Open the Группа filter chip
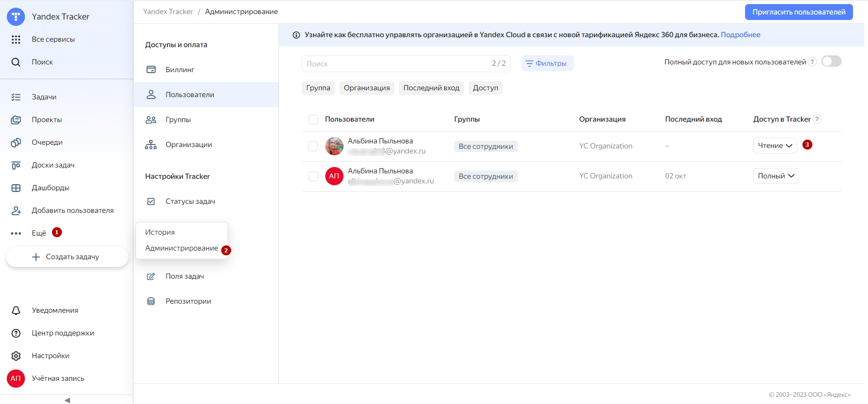This screenshot has width=868, height=404. pyautogui.click(x=318, y=88)
